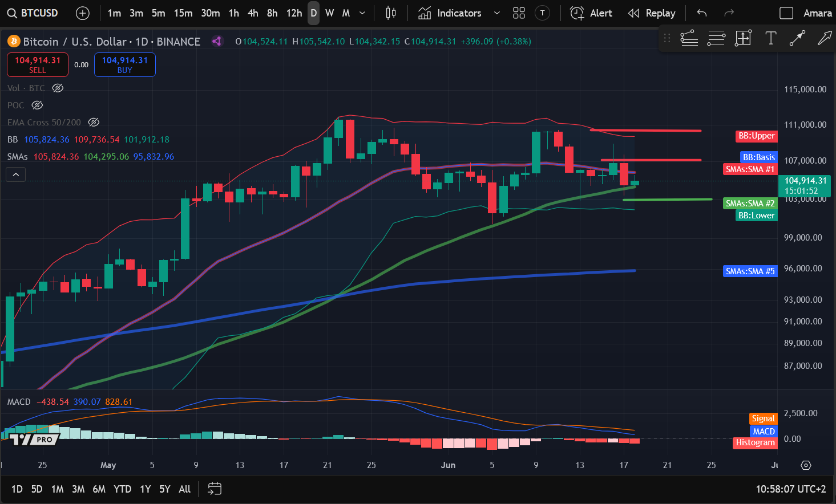This screenshot has width=836, height=504.
Task: Open the Indicators dialog
Action: [450, 13]
